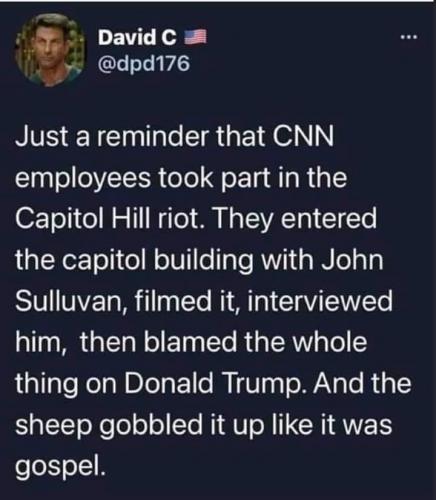Click the David C display name

(137, 37)
